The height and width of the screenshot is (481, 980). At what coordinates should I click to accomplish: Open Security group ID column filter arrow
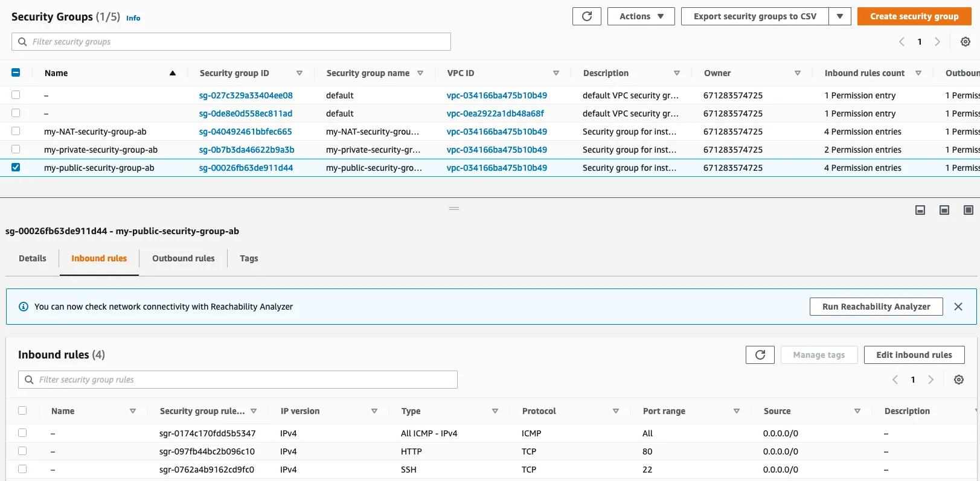pyautogui.click(x=299, y=73)
